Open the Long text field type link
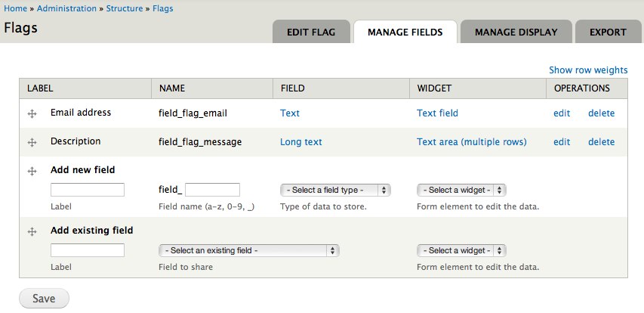The image size is (644, 313). coord(301,142)
